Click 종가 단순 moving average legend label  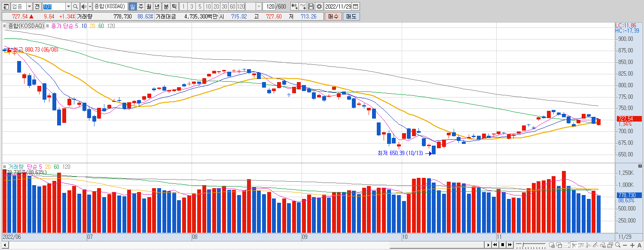tap(62, 26)
